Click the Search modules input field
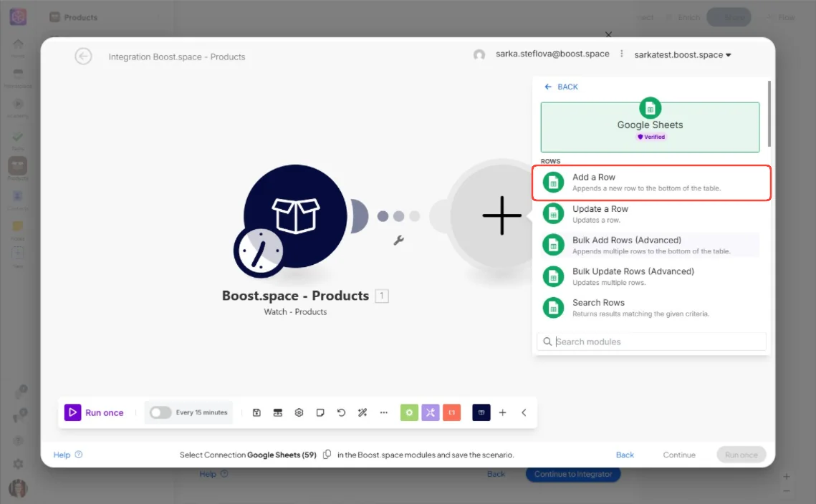The height and width of the screenshot is (504, 816). [x=651, y=341]
